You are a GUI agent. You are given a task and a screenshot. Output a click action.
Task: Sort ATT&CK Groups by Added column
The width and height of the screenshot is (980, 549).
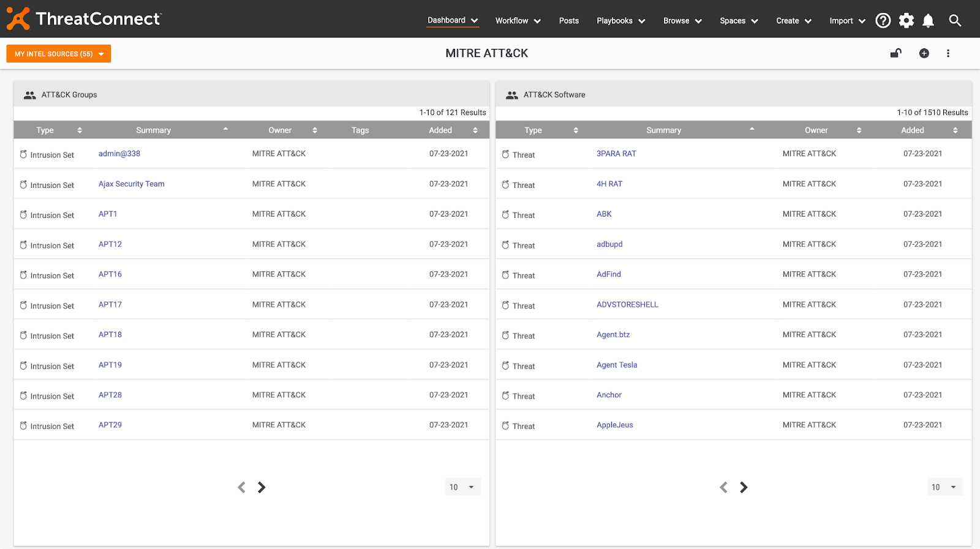[475, 130]
